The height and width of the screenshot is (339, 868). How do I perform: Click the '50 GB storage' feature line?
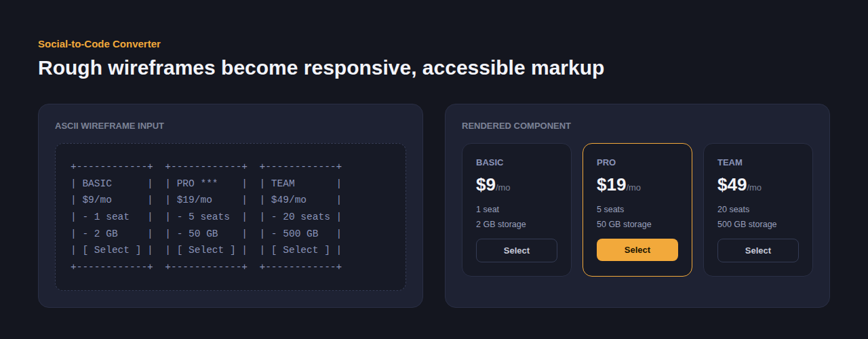click(x=624, y=224)
